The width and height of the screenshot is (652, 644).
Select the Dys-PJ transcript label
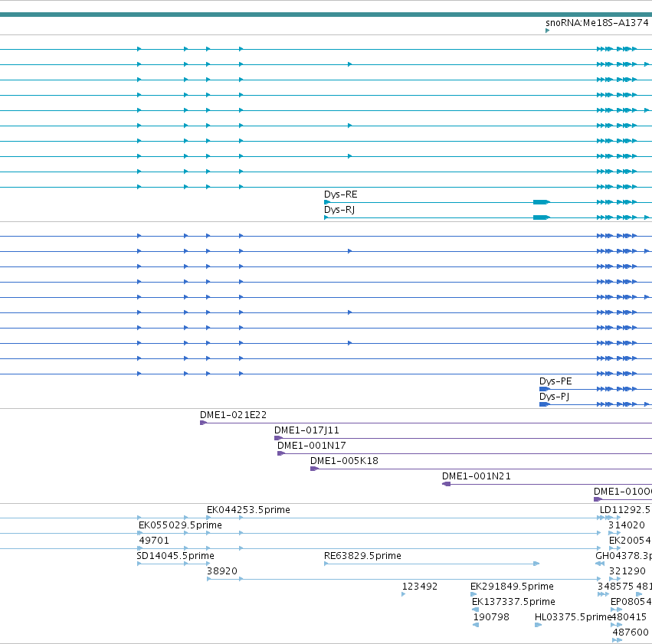coord(554,397)
